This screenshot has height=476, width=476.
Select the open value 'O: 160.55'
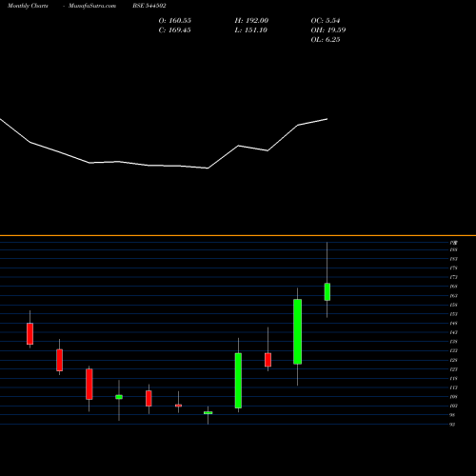(175, 21)
